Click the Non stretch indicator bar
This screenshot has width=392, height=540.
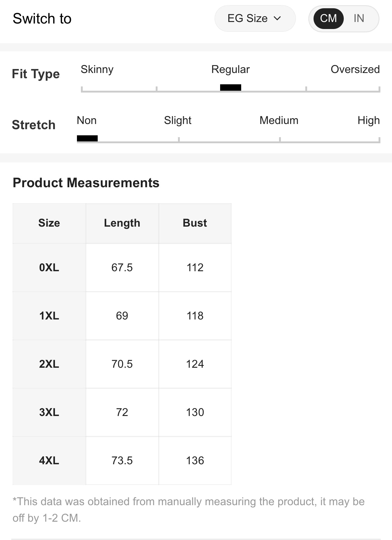click(x=87, y=138)
